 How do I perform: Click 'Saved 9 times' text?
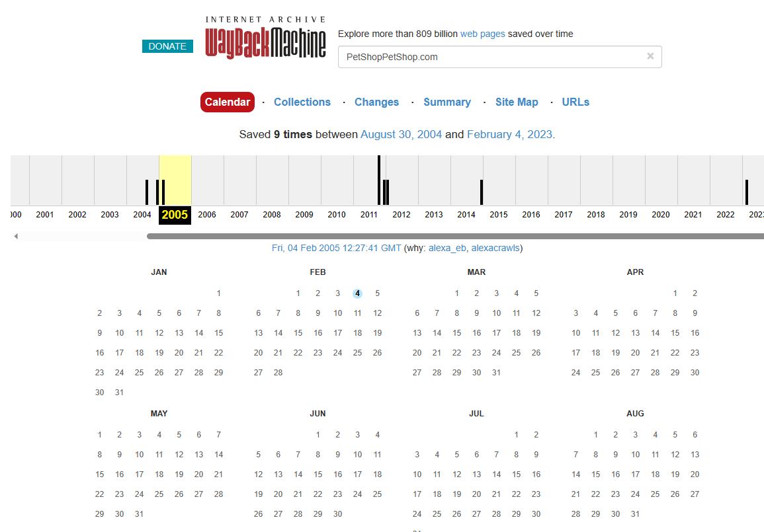tap(275, 134)
